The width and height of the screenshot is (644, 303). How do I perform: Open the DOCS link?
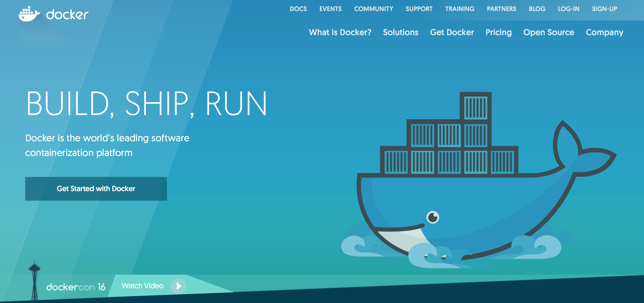[298, 9]
